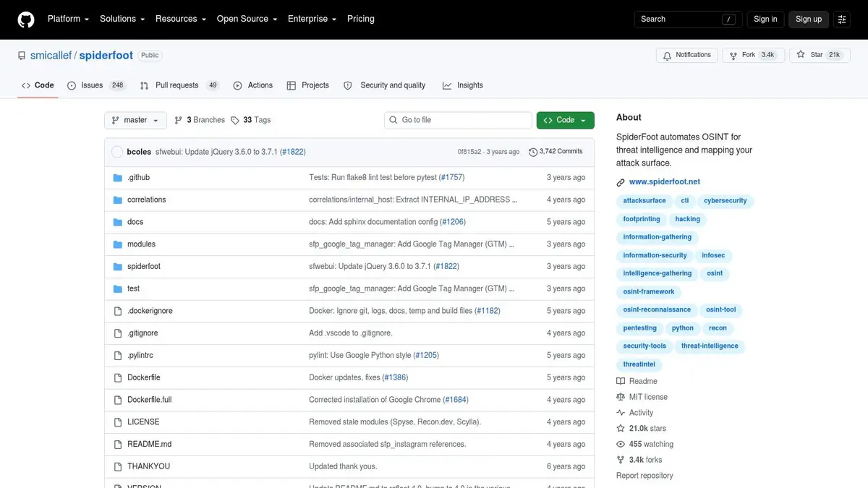The image size is (868, 488).
Task: Click the link icon beside www.spiderfoot.net
Action: pyautogui.click(x=621, y=182)
